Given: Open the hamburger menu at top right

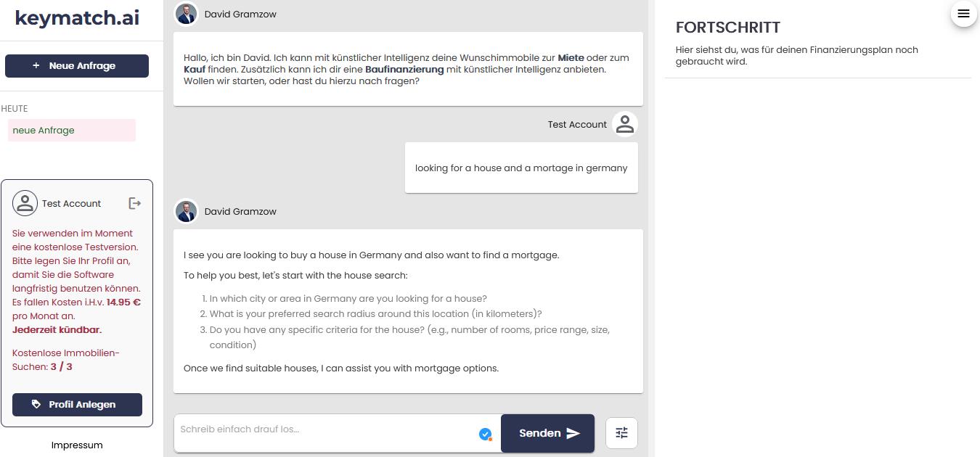Looking at the screenshot, I should [x=963, y=14].
